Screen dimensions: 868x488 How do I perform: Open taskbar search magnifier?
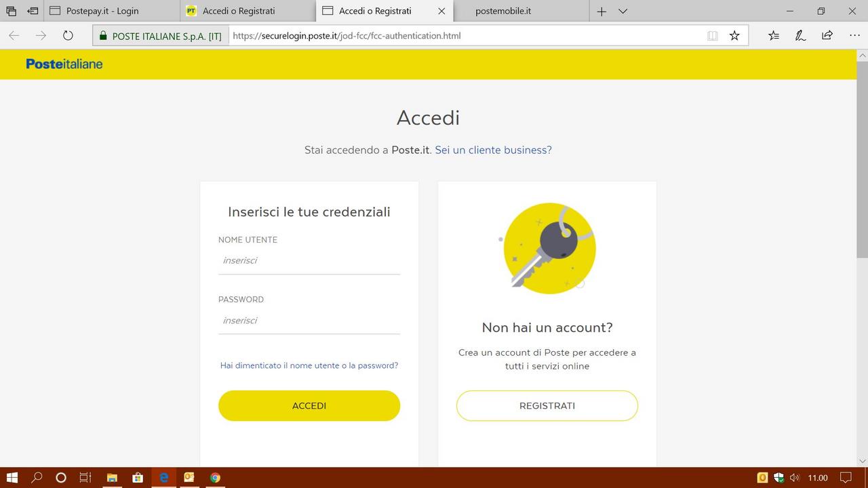(37, 477)
